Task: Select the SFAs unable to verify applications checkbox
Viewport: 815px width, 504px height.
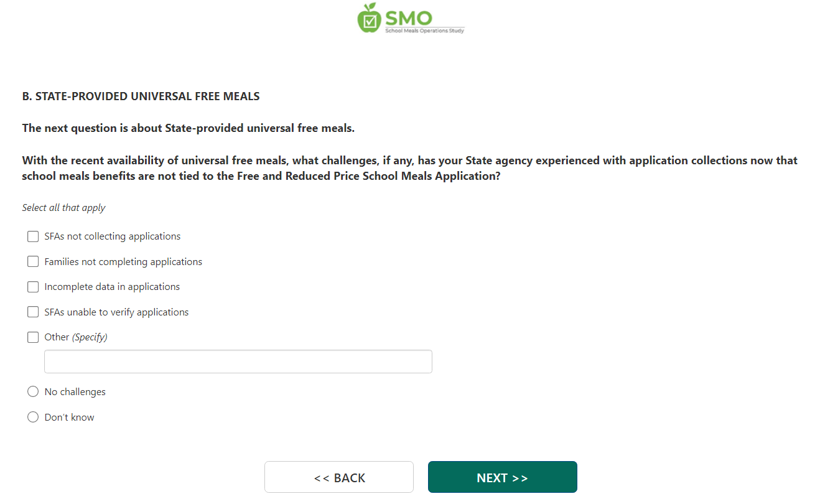Action: pyautogui.click(x=33, y=312)
